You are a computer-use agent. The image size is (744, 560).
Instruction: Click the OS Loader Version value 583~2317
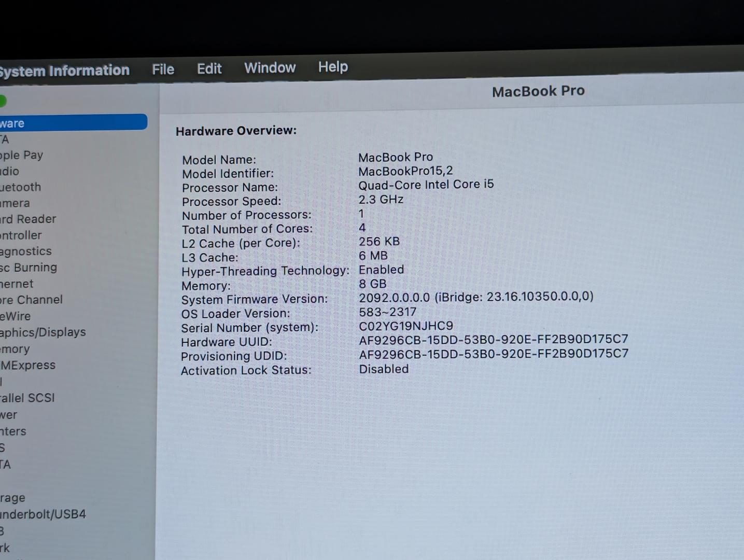coord(388,312)
